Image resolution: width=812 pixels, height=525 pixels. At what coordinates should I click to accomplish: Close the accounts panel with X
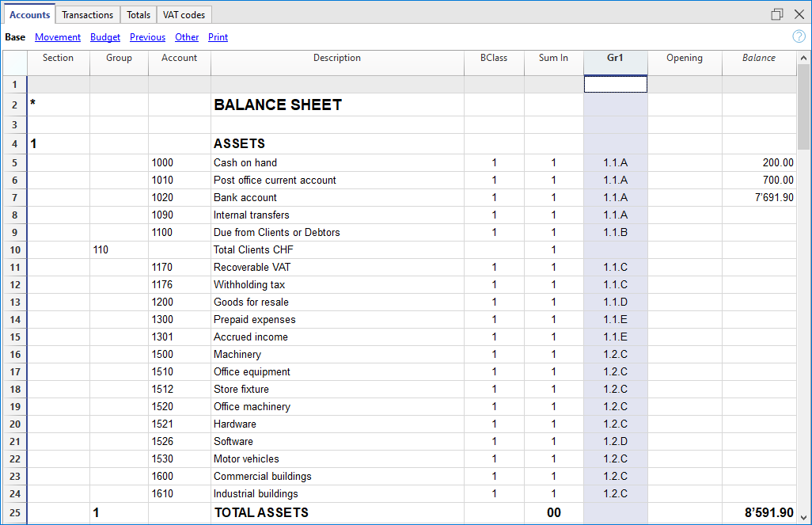point(799,14)
